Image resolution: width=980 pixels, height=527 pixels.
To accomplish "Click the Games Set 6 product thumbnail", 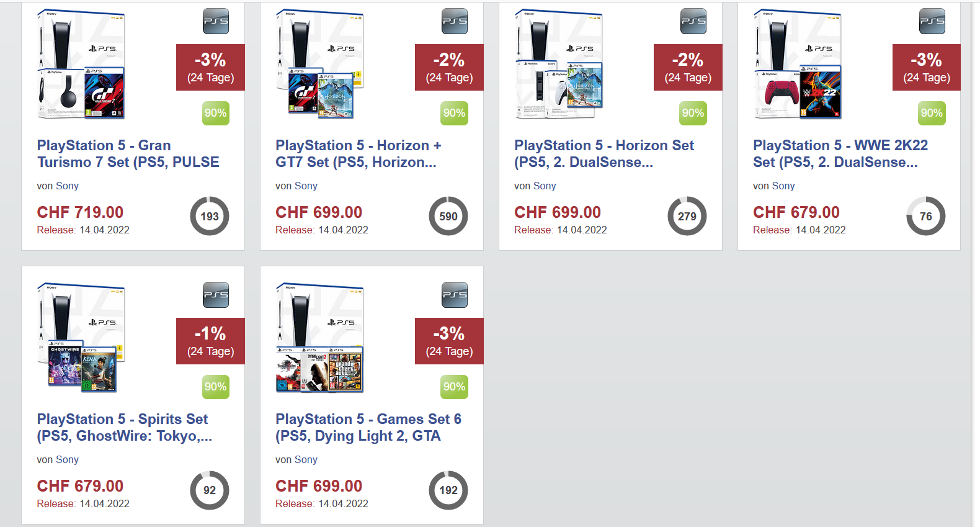I will [320, 338].
